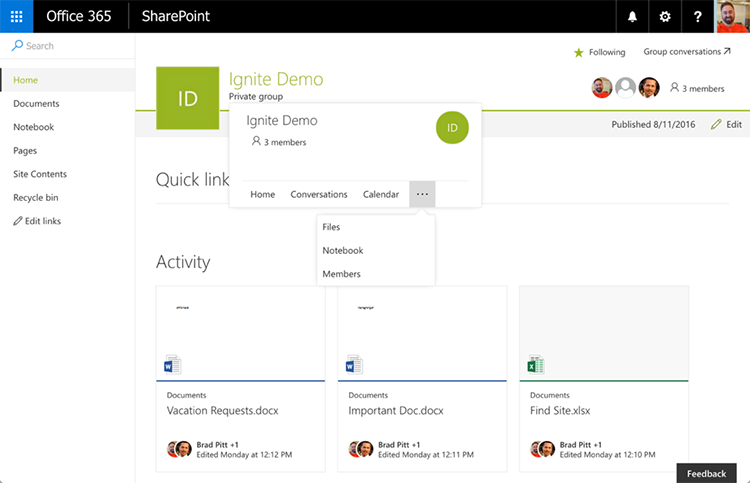Open Vacation Requests.docx file name
Viewport: 750px width, 483px height.
coord(222,410)
